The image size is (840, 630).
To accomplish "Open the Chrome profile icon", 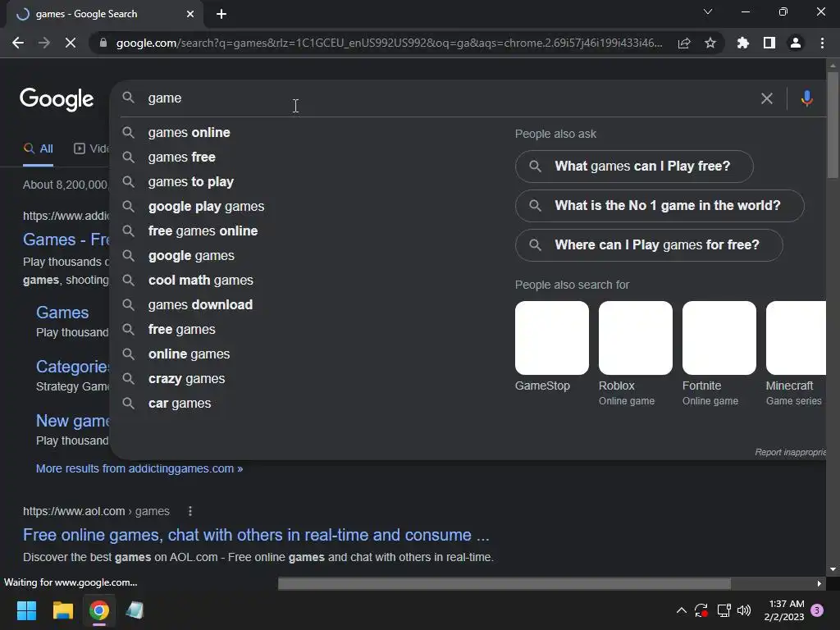I will pos(796,43).
